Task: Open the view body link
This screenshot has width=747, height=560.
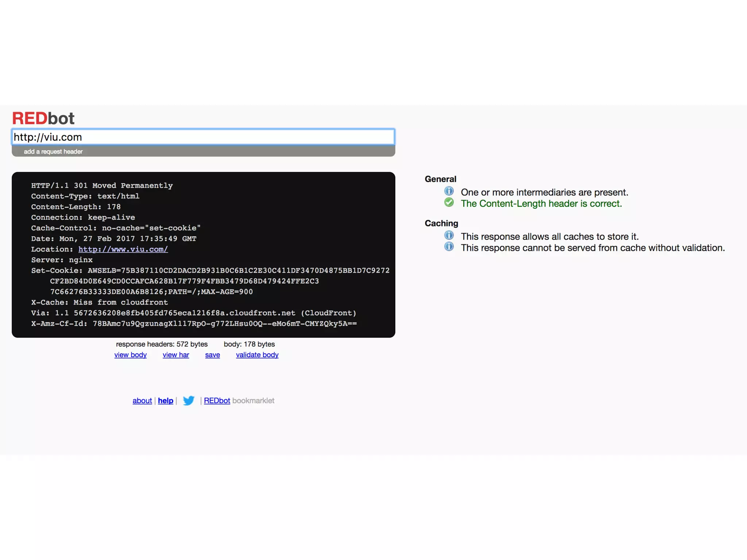Action: pos(130,355)
